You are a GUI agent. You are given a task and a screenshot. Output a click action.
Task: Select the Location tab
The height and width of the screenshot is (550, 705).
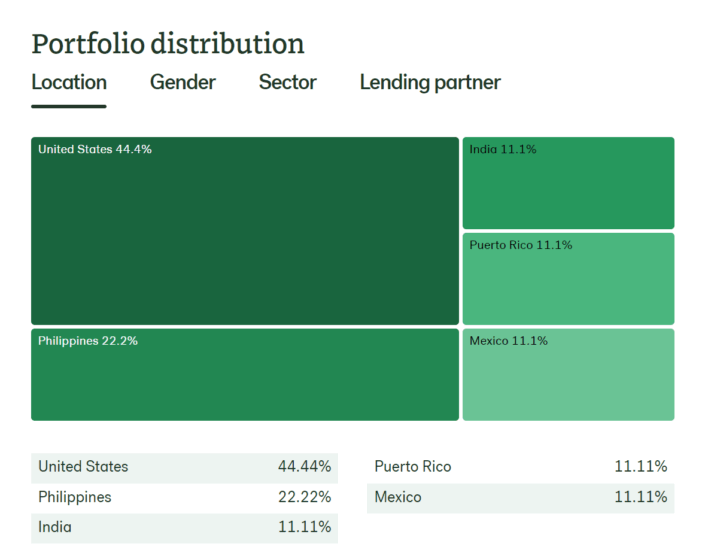tap(69, 82)
